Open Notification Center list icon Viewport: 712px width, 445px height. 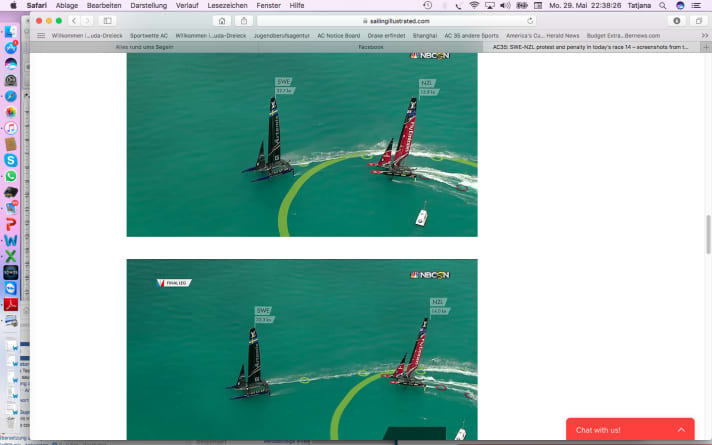pyautogui.click(x=696, y=5)
